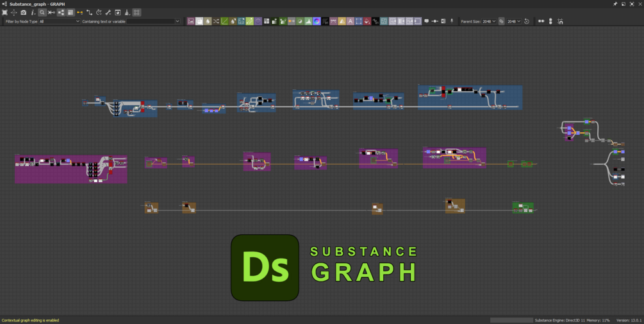Add a Directional Blur node
Image resolution: width=644 pixels, height=324 pixels.
(x=233, y=21)
